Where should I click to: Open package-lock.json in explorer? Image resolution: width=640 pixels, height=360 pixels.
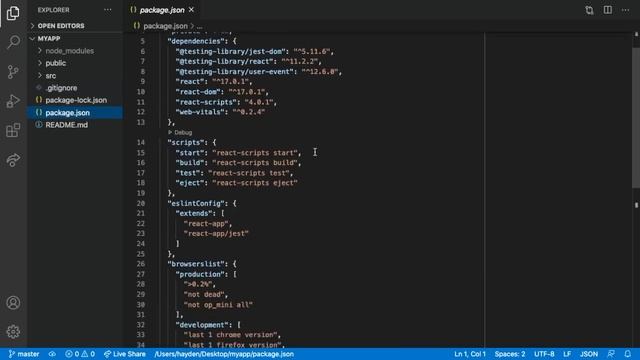pyautogui.click(x=76, y=100)
